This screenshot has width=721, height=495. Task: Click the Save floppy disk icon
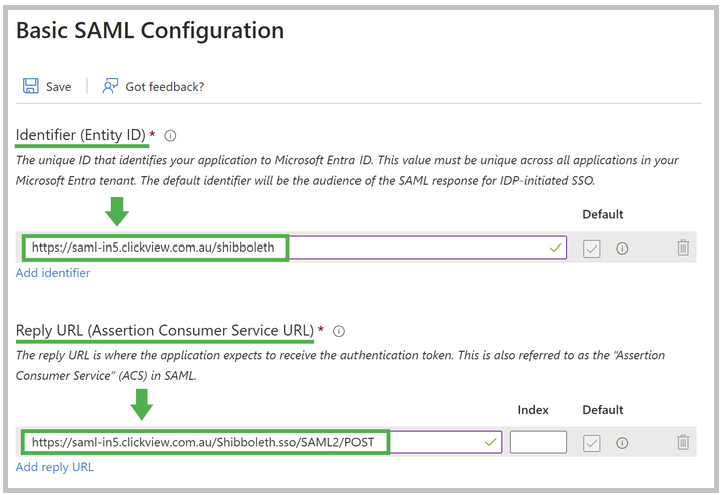tap(31, 86)
